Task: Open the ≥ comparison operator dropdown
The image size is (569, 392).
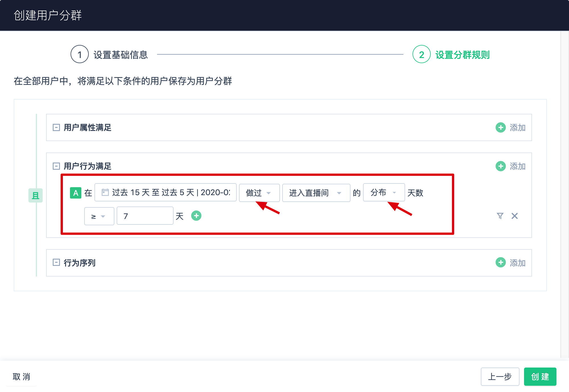Action: 99,216
